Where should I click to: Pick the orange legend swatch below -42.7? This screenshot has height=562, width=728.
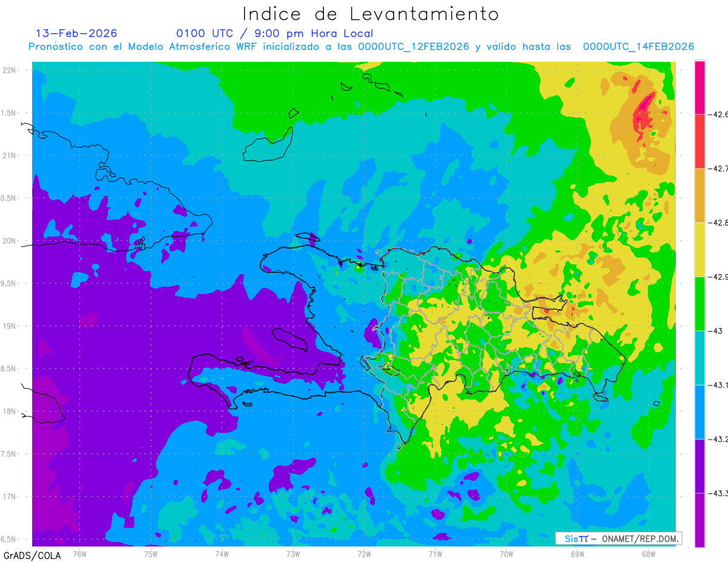click(699, 195)
